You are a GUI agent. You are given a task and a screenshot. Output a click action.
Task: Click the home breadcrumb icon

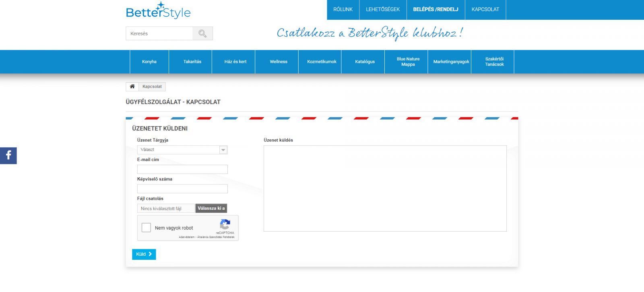point(132,87)
